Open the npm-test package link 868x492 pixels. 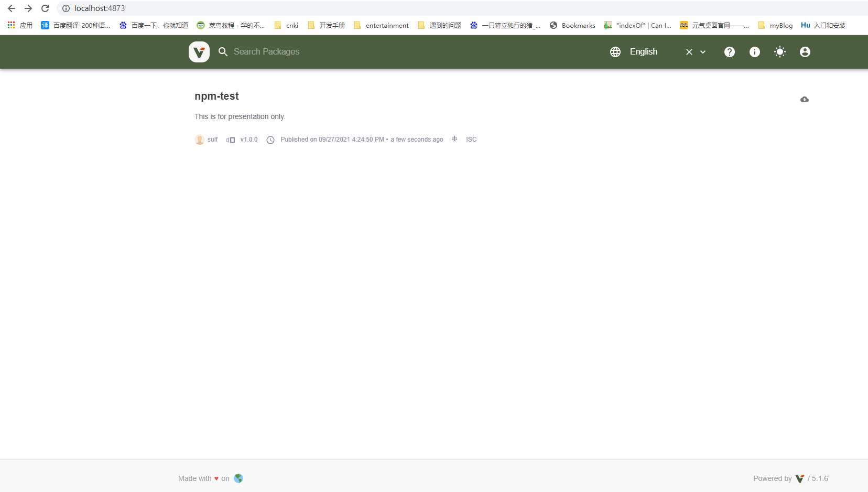click(216, 97)
